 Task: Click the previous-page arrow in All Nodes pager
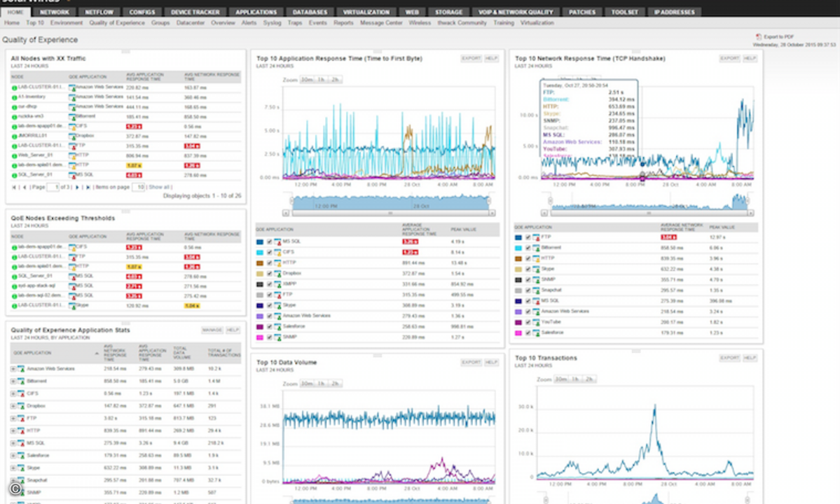click(24, 188)
